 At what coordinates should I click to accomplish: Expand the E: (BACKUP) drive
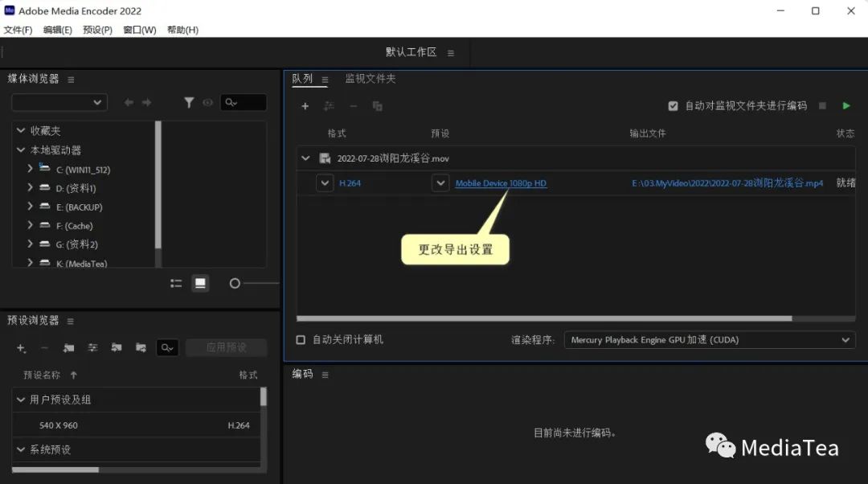30,206
